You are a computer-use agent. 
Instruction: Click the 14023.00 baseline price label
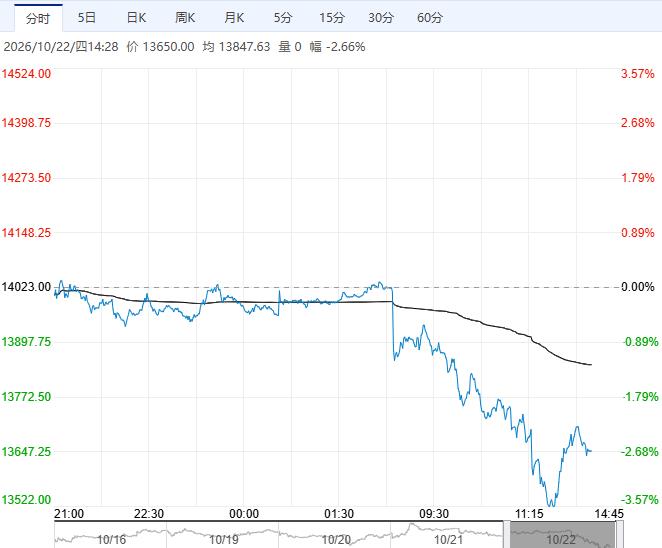tap(26, 287)
